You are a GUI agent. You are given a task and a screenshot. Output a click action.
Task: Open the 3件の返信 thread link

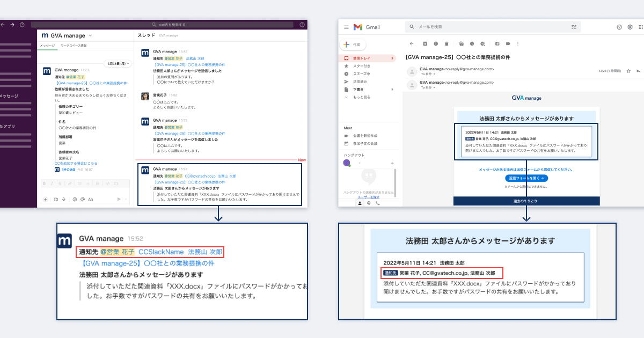[69, 170]
